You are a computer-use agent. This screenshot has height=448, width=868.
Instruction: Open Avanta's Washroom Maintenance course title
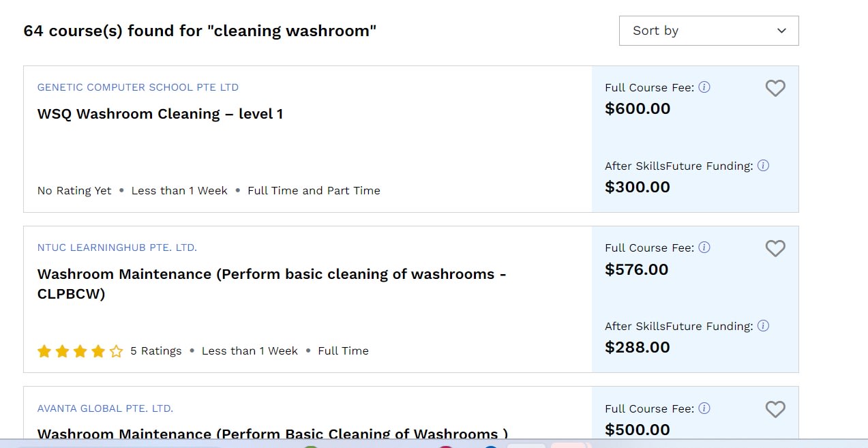[x=273, y=434]
